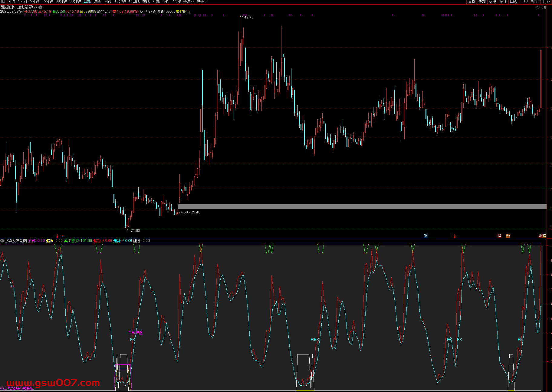Click the 预 forecast marker icon
This screenshot has height=392, width=552.
(x=508, y=236)
